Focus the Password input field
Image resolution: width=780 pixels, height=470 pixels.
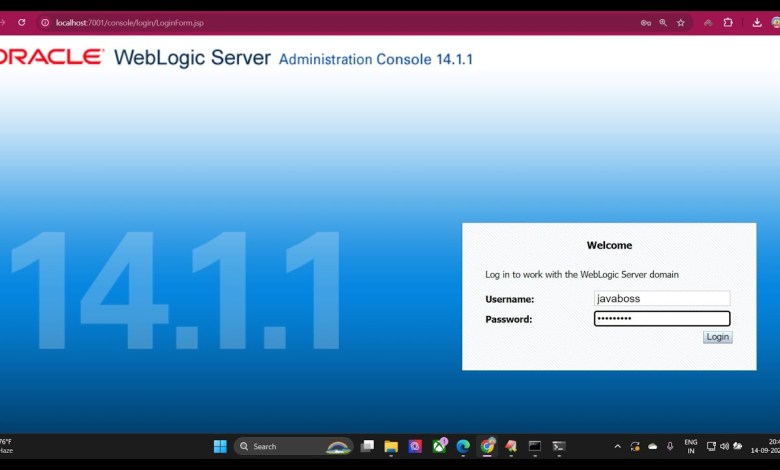click(x=662, y=318)
